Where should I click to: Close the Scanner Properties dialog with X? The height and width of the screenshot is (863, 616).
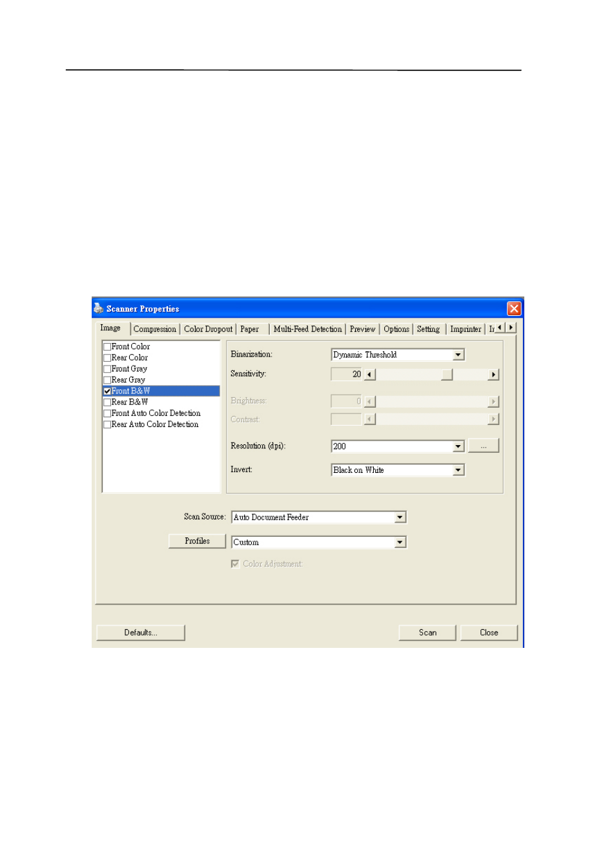[514, 309]
